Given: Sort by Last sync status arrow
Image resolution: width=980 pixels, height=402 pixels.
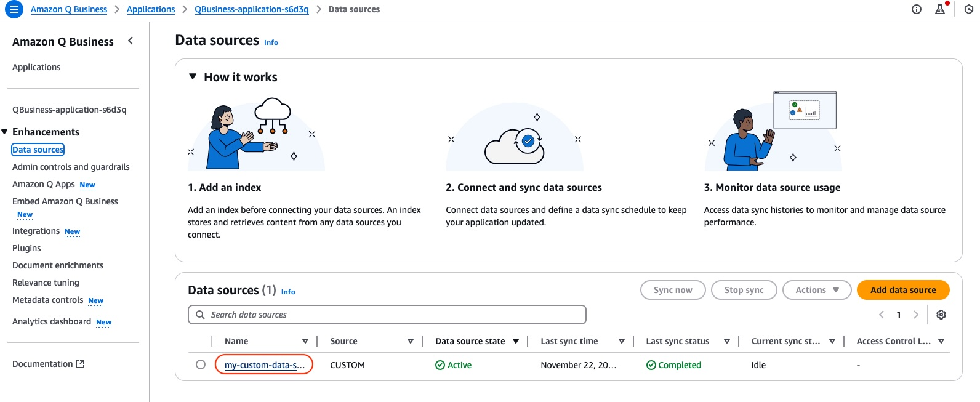Looking at the screenshot, I should (x=727, y=341).
